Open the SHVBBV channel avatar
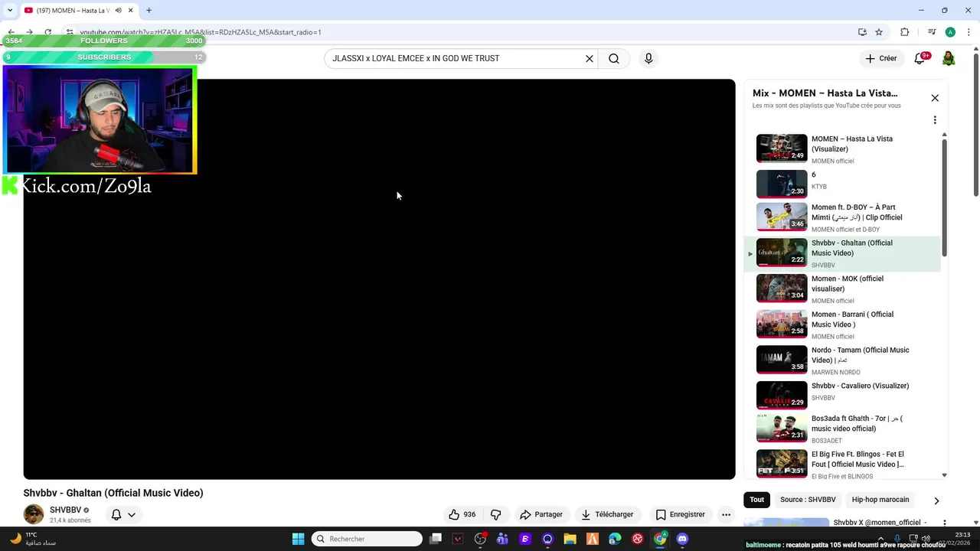980x551 pixels. coord(34,514)
